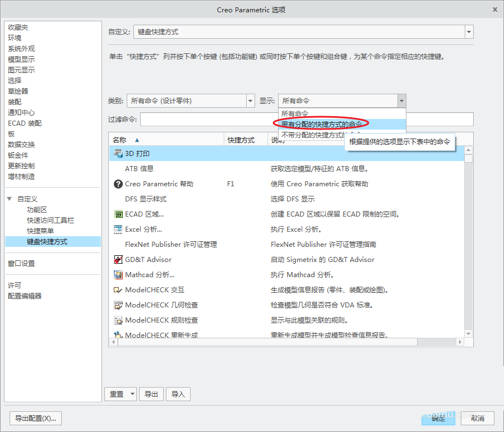Screen dimensions: 504x432
Task: Select 功能区 under 自定义
Action: point(37,210)
